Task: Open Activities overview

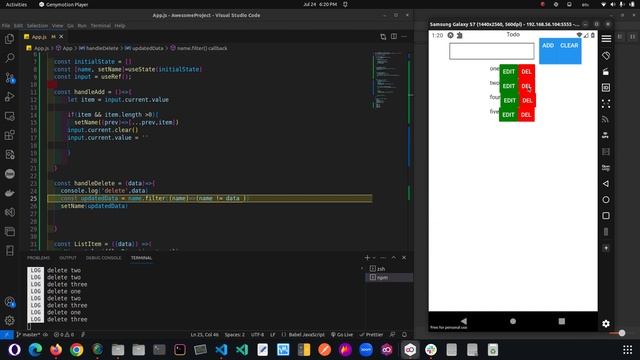Action: coord(16,4)
